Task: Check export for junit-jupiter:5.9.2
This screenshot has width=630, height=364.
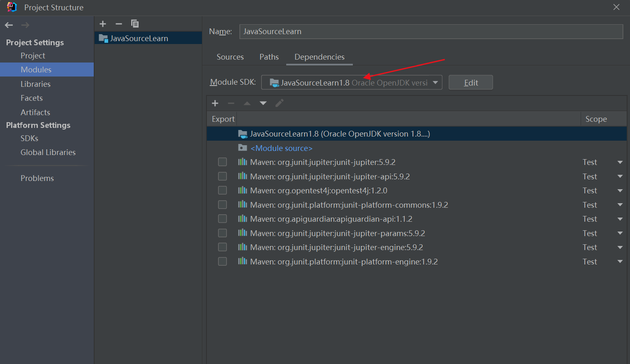Action: [x=222, y=162]
